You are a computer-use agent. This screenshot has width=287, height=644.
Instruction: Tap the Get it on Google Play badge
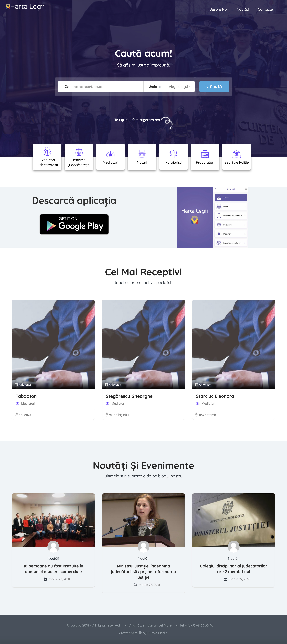[74, 224]
